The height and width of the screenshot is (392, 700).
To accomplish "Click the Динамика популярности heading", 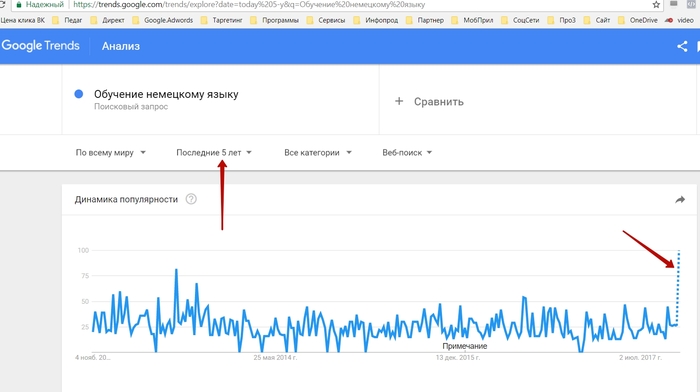I will coord(126,200).
